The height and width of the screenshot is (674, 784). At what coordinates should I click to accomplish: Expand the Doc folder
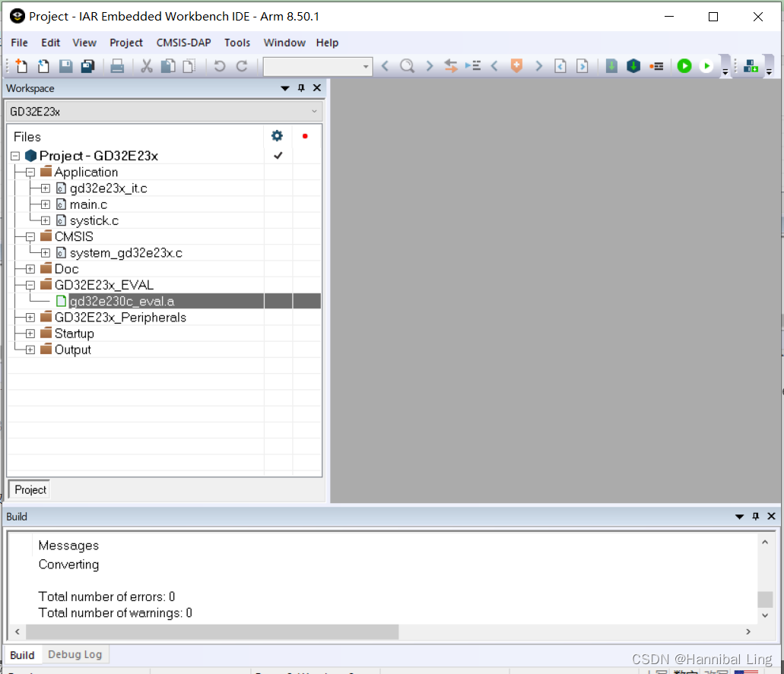[x=30, y=269]
